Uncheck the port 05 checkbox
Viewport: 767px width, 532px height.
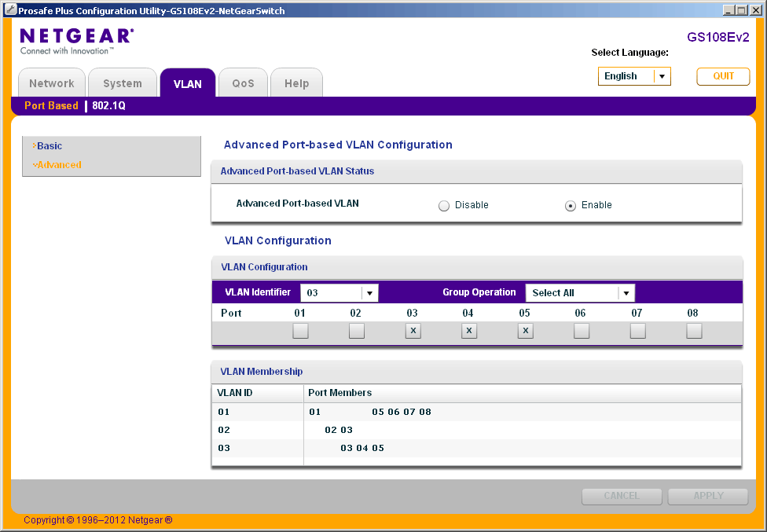pyautogui.click(x=526, y=331)
